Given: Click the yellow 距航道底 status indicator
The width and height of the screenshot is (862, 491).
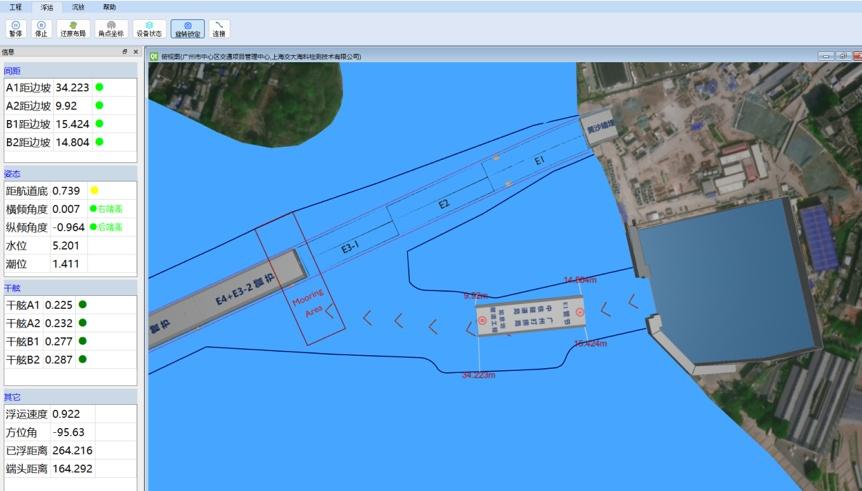Looking at the screenshot, I should [x=94, y=190].
